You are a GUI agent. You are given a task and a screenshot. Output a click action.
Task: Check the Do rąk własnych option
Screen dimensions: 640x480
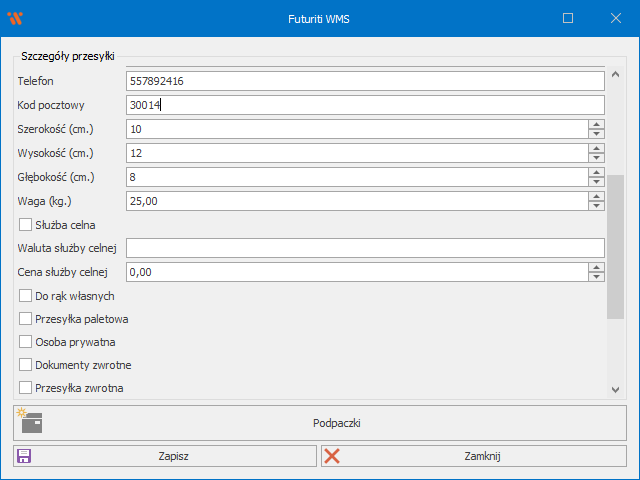point(26,296)
